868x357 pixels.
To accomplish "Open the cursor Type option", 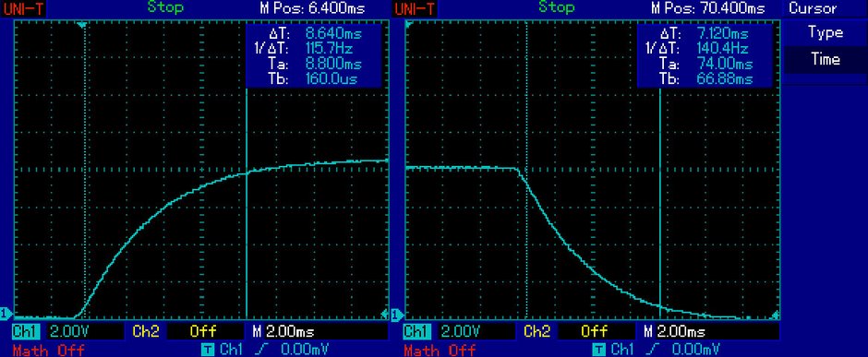I will [825, 32].
